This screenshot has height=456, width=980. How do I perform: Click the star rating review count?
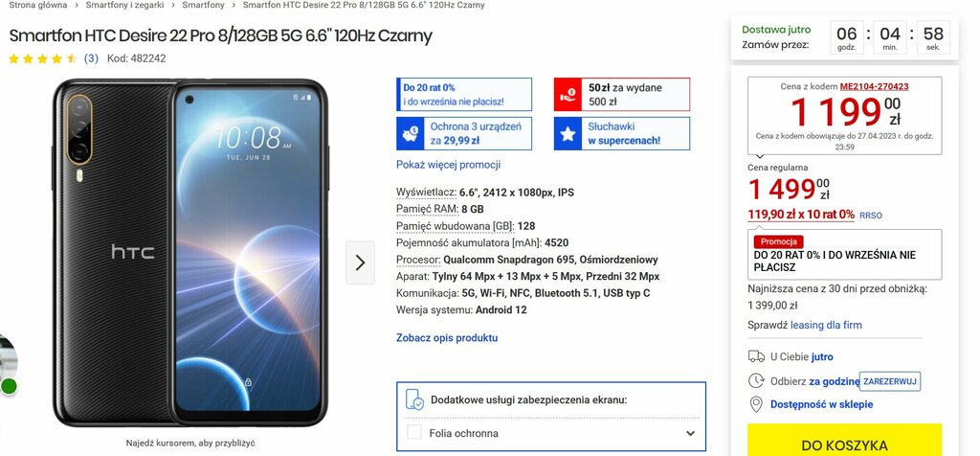91,58
